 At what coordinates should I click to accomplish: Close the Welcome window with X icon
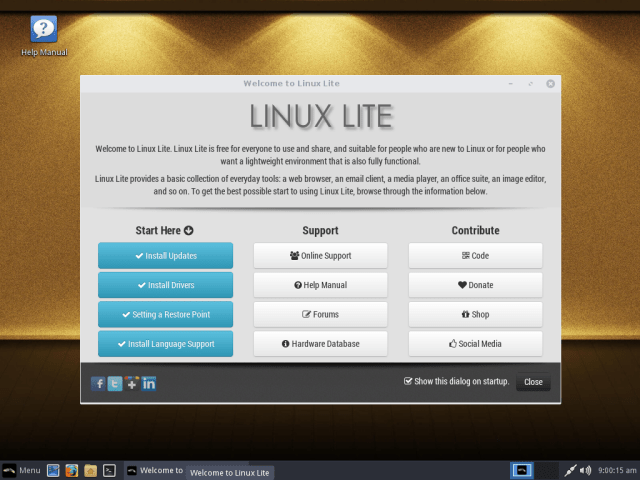click(551, 84)
